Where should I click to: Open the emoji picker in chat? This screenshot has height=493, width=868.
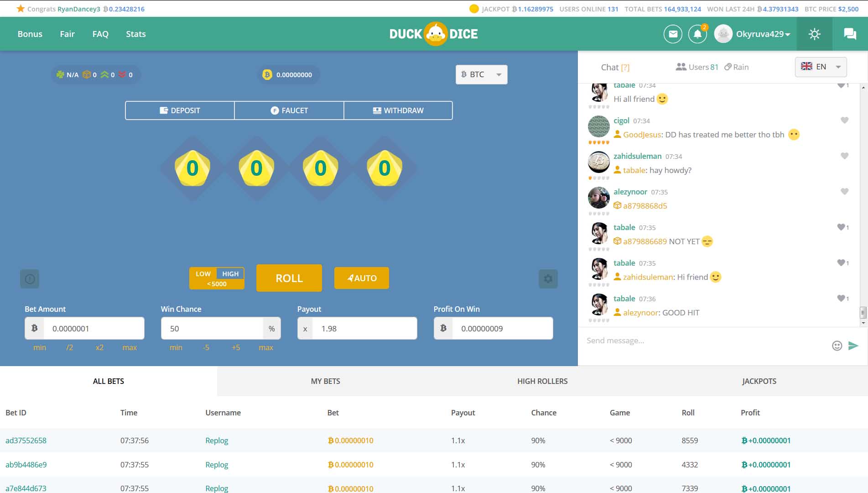coord(837,346)
